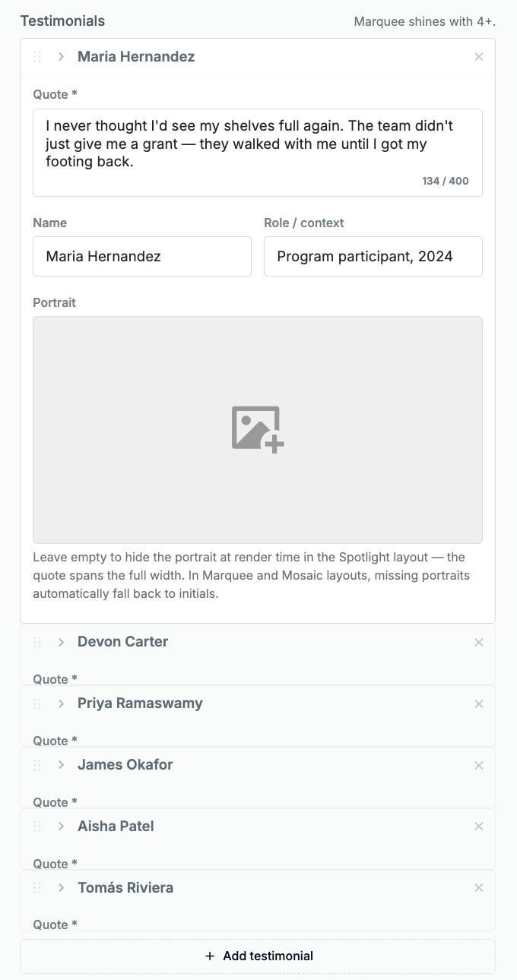The width and height of the screenshot is (517, 980).
Task: Expand the James Okafor testimonial
Action: pos(62,766)
